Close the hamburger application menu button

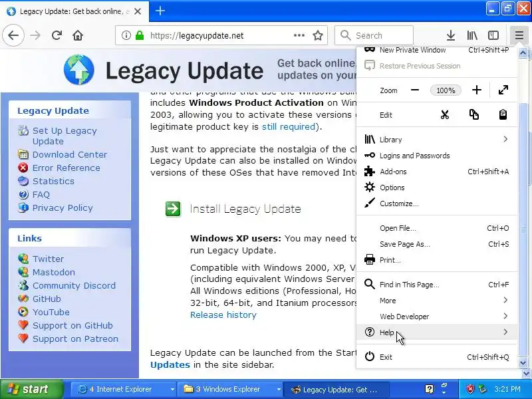[x=519, y=35]
